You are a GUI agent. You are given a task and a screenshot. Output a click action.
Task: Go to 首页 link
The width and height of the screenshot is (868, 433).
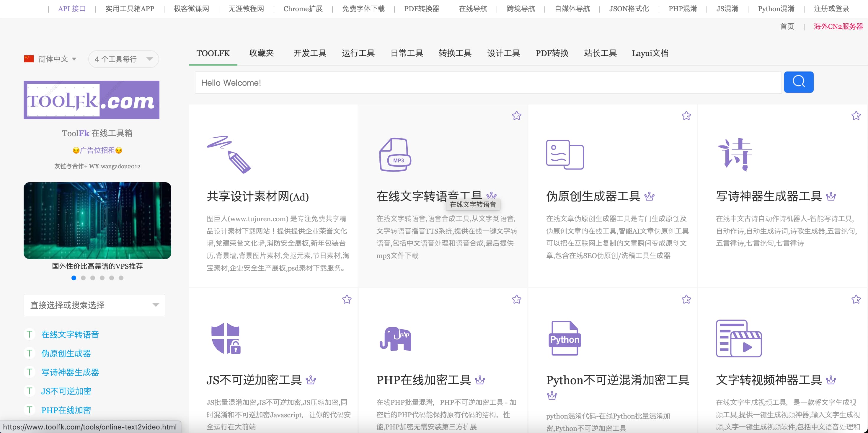click(x=787, y=26)
